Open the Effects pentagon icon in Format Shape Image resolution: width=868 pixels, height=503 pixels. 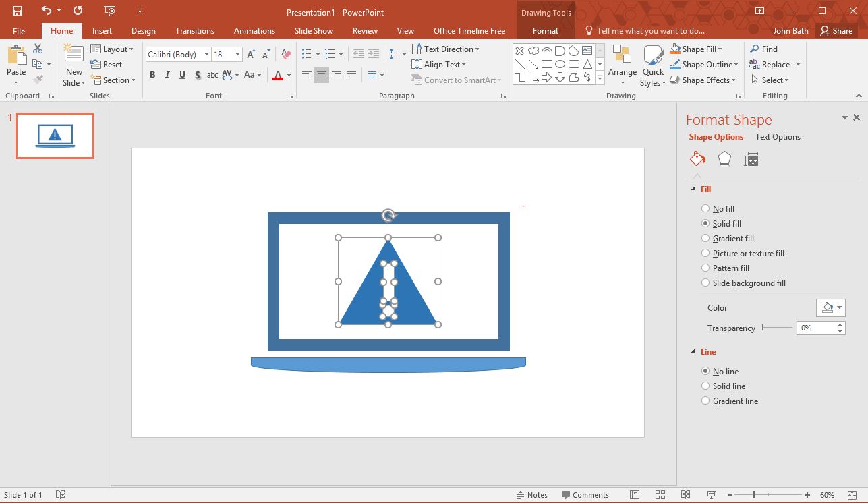[x=724, y=158]
